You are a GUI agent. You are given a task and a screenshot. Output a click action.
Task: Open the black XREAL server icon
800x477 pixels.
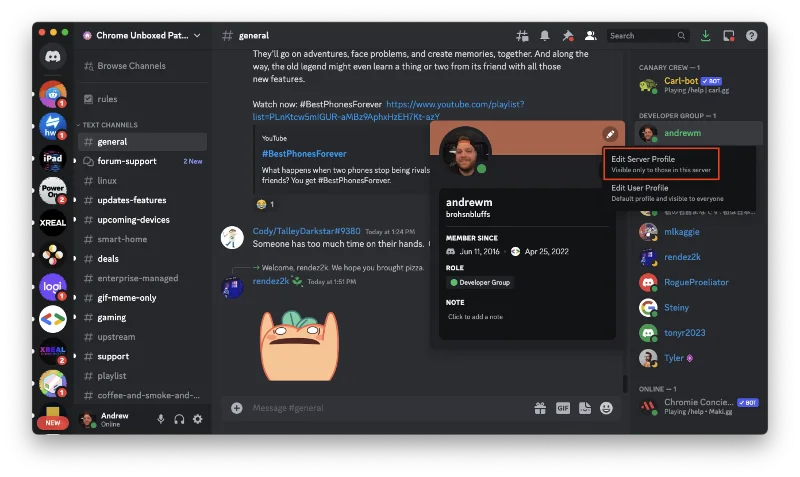(x=53, y=223)
